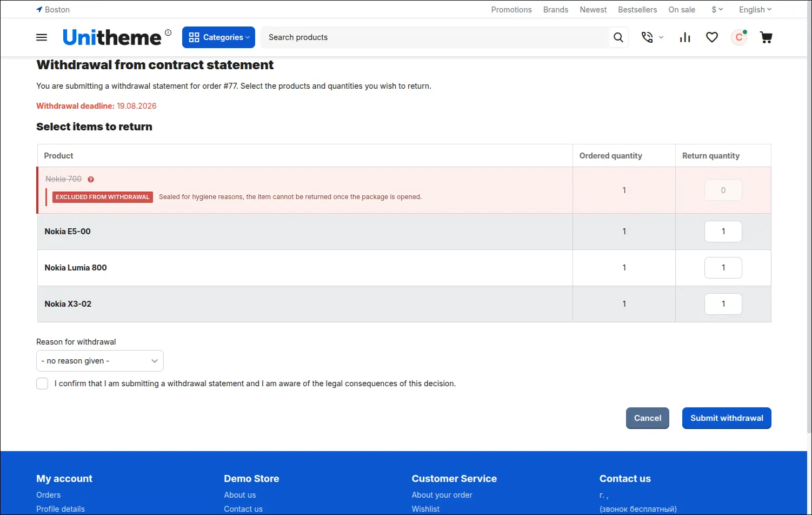Tick the withdrawal confirmation checkbox
Screen dimensions: 812x515
click(42, 384)
